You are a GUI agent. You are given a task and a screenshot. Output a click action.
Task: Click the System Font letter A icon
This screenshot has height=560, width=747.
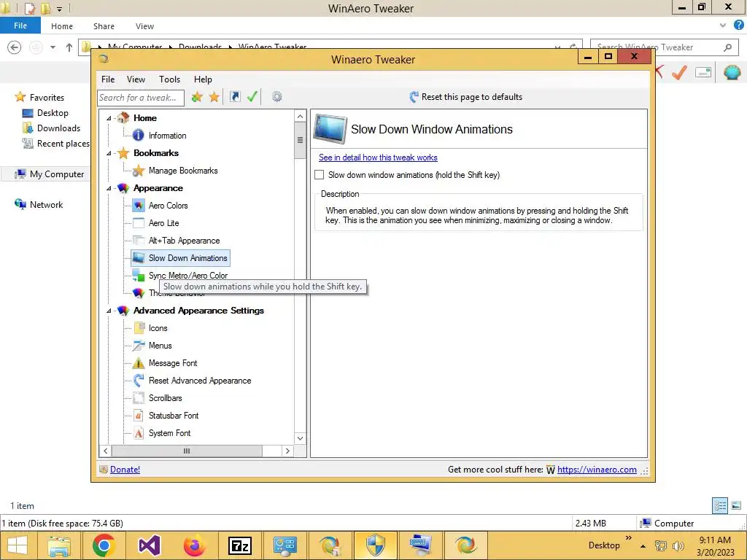click(x=138, y=433)
